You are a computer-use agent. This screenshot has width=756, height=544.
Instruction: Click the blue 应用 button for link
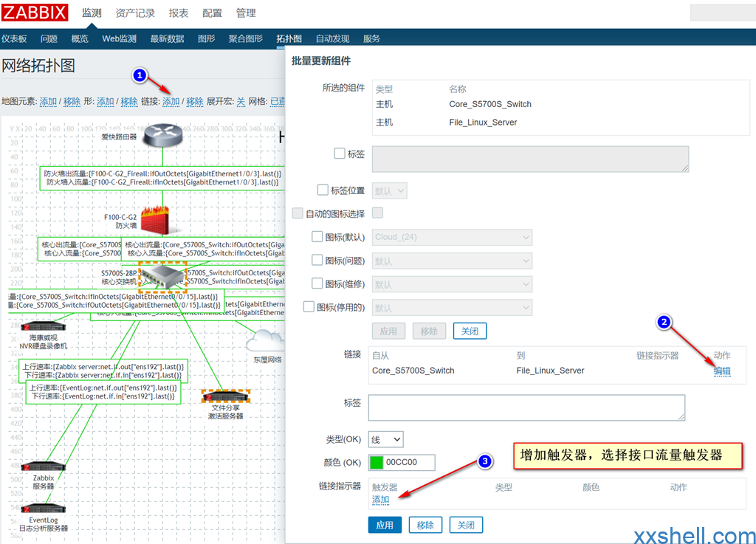pos(385,525)
